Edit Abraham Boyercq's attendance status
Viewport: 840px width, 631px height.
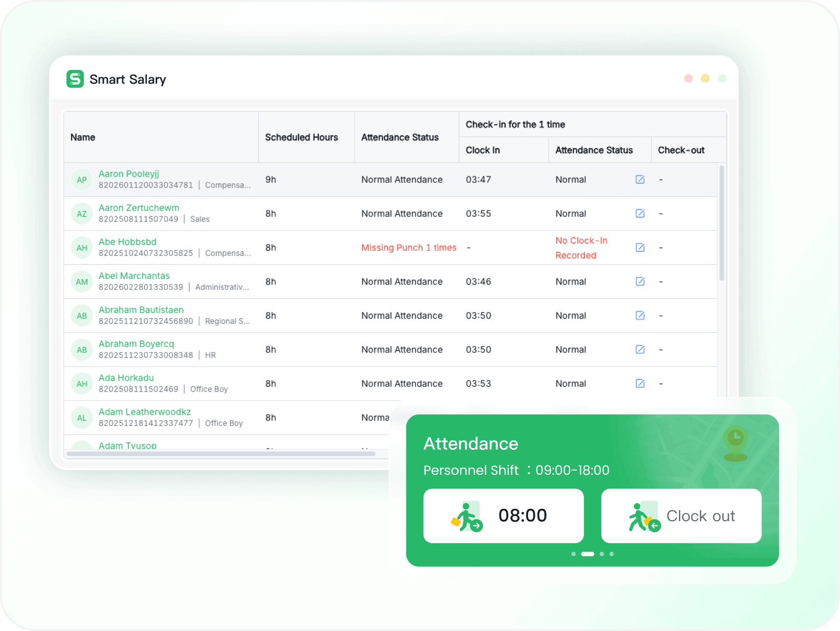640,349
